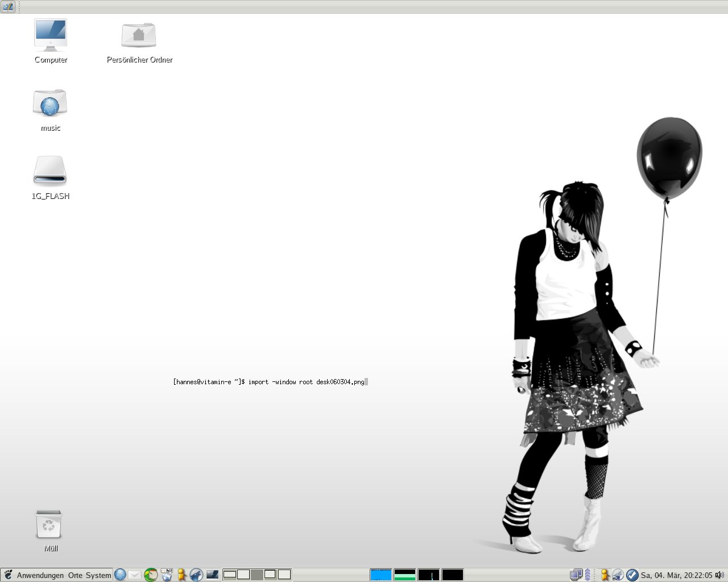Launch the mail envelope launcher in panel
Image resolution: width=728 pixels, height=582 pixels.
coord(135,575)
